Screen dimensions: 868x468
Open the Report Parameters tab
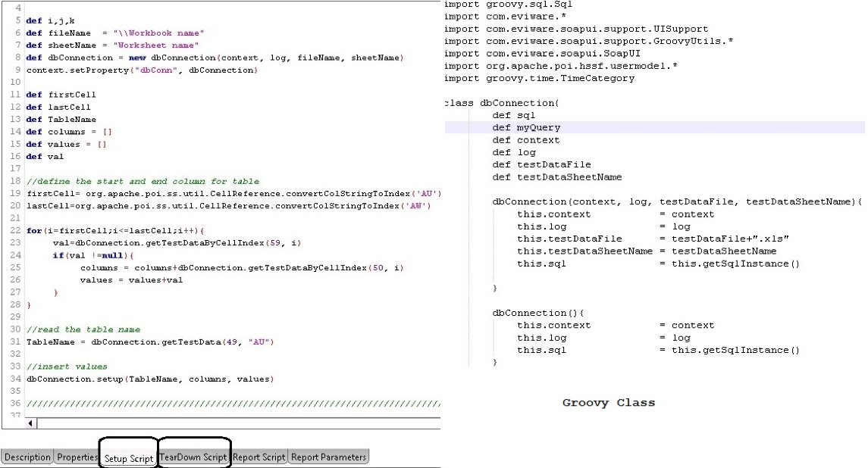328,457
